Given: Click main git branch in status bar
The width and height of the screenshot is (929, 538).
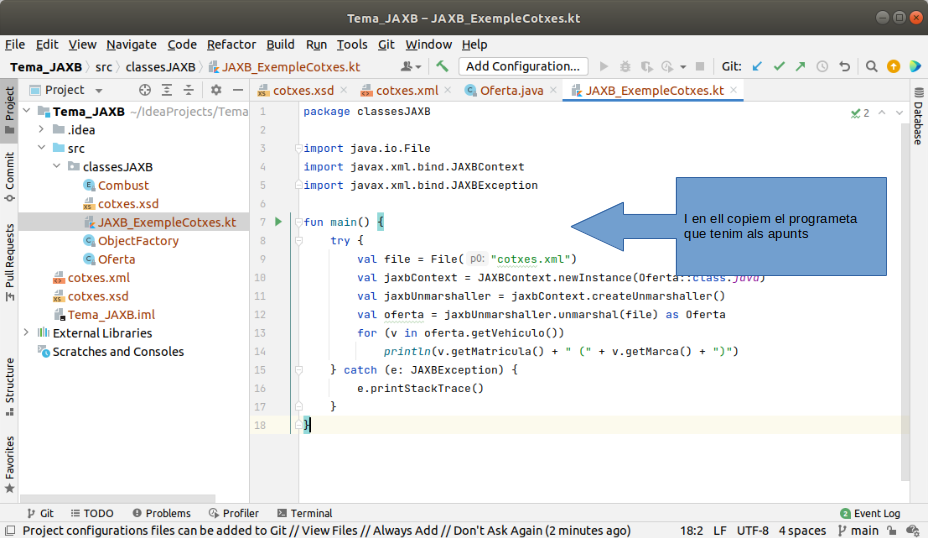Looking at the screenshot, I should 858,530.
